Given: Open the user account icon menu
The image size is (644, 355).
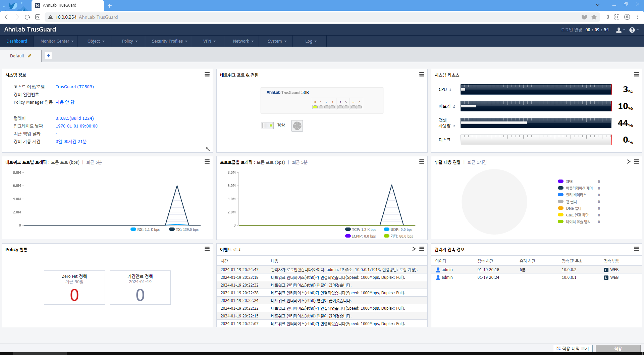Looking at the screenshot, I should coord(620,30).
